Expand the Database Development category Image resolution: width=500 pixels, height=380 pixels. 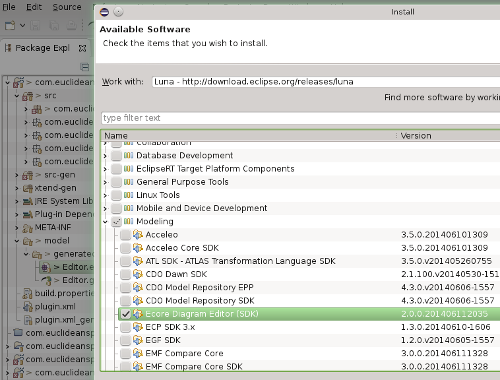[105, 156]
